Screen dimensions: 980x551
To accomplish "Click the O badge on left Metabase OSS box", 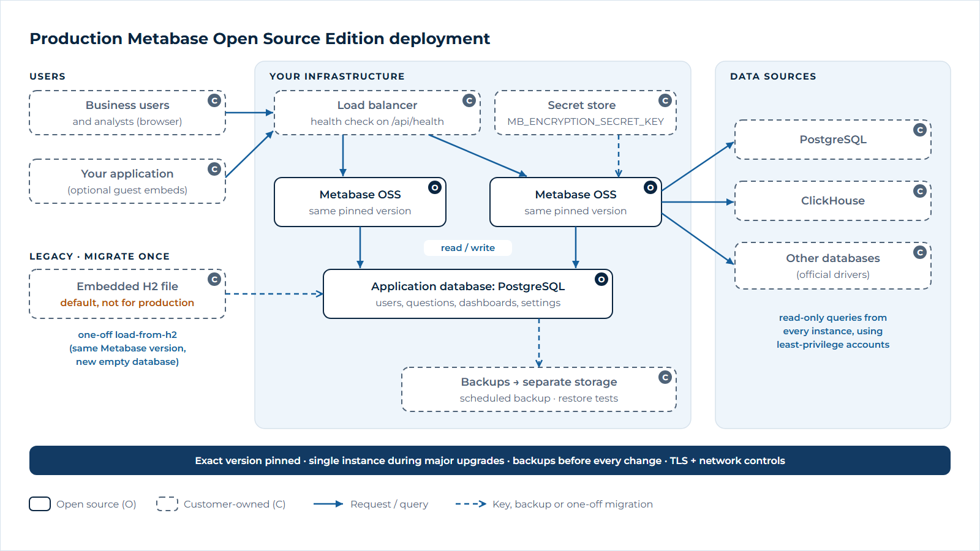I will (x=435, y=187).
